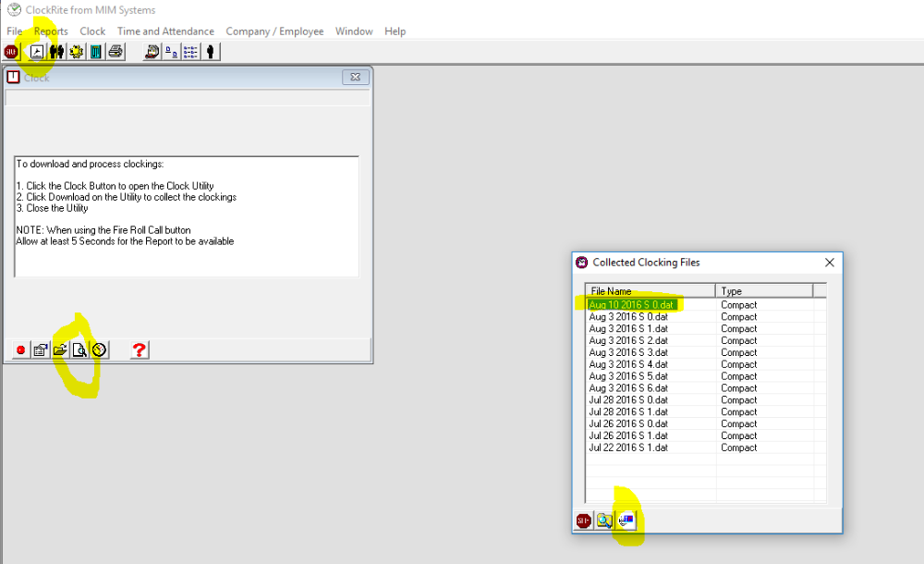Viewport: 924px width, 564px height.
Task: Click the process clockings icon in Collected Clocking Files
Action: [x=626, y=521]
